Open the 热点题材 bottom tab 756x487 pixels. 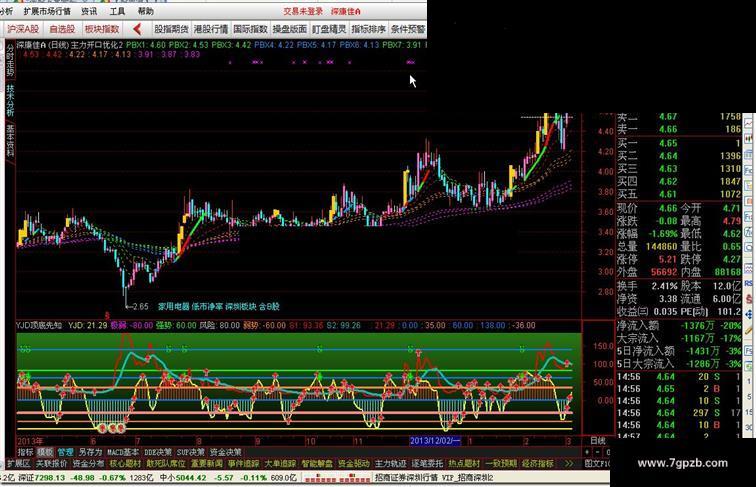tap(464, 464)
